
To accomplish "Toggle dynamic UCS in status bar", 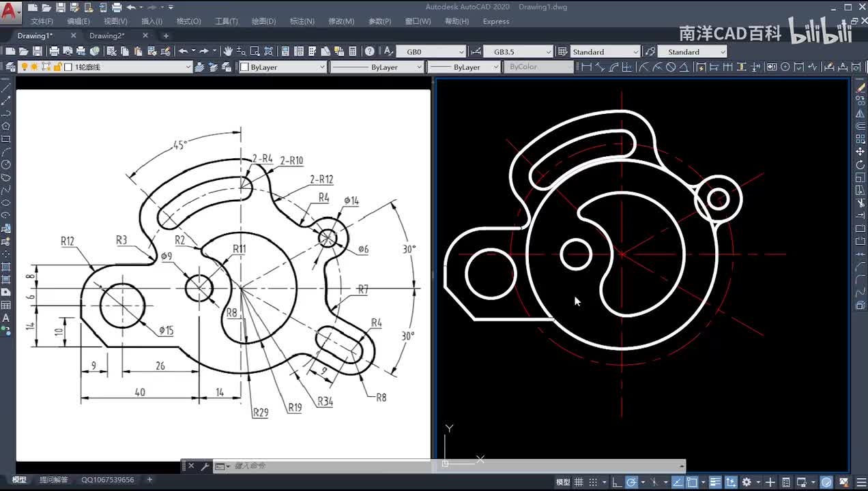I will click(731, 482).
